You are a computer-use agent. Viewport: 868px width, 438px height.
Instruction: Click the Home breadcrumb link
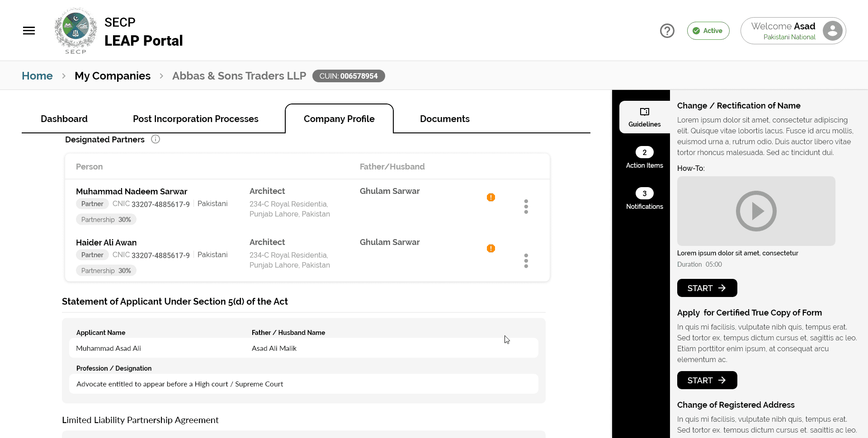point(37,75)
